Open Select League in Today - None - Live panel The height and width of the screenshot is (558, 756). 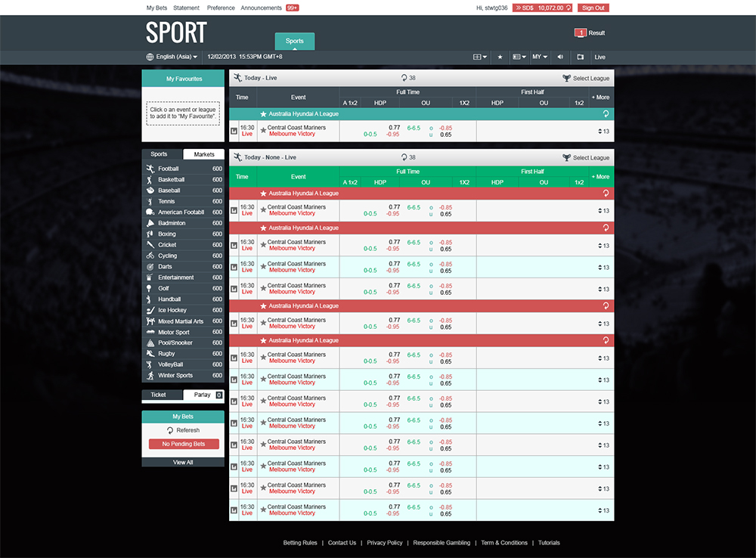(586, 158)
